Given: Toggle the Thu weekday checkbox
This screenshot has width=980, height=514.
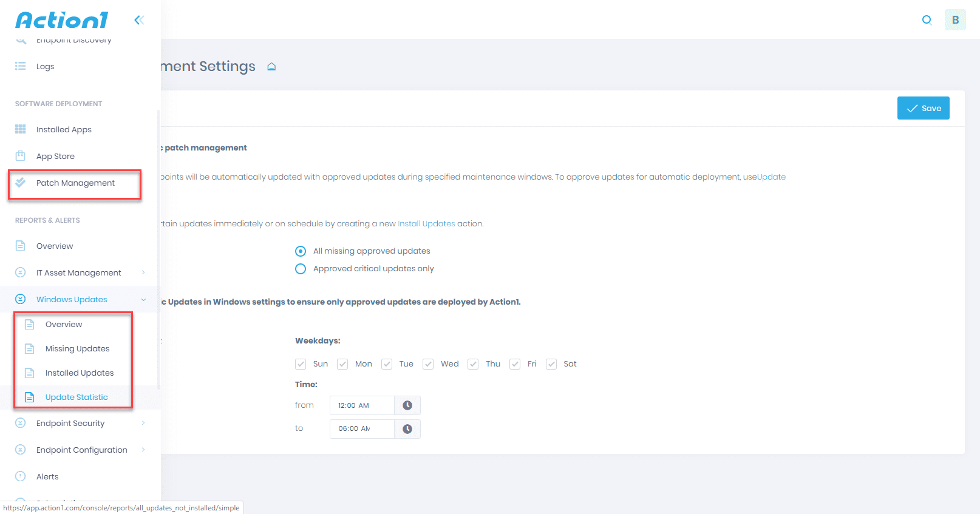Looking at the screenshot, I should pos(473,364).
